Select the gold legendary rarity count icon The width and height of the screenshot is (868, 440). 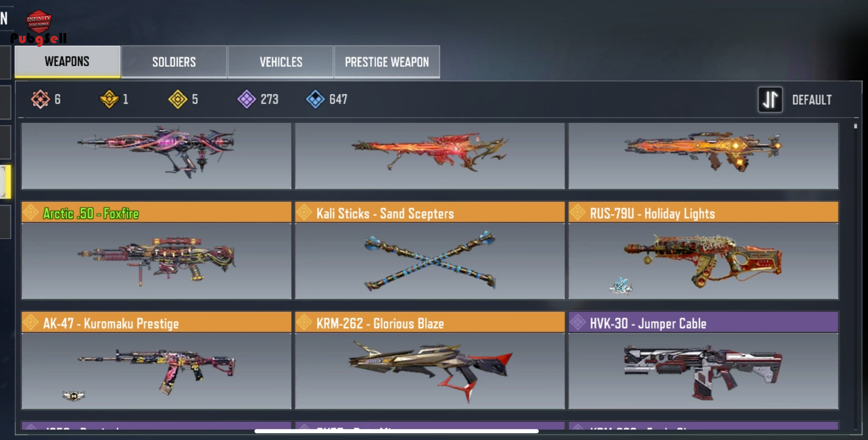click(x=109, y=99)
